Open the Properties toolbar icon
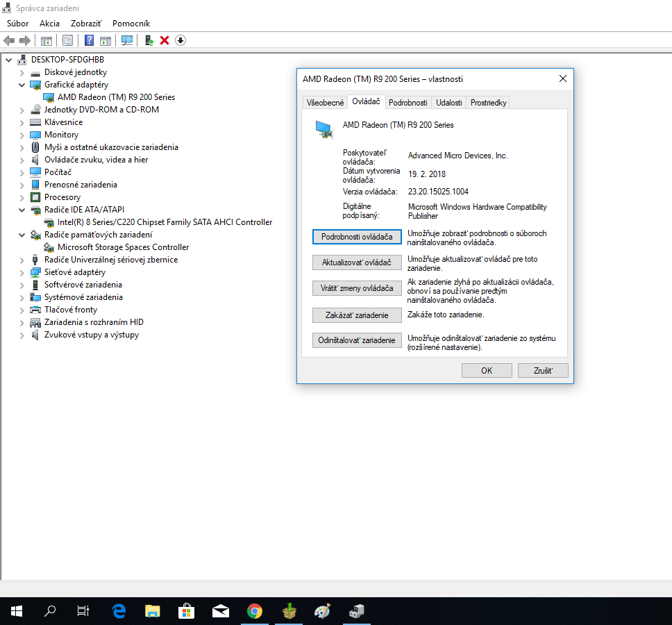The image size is (672, 625). [x=67, y=41]
